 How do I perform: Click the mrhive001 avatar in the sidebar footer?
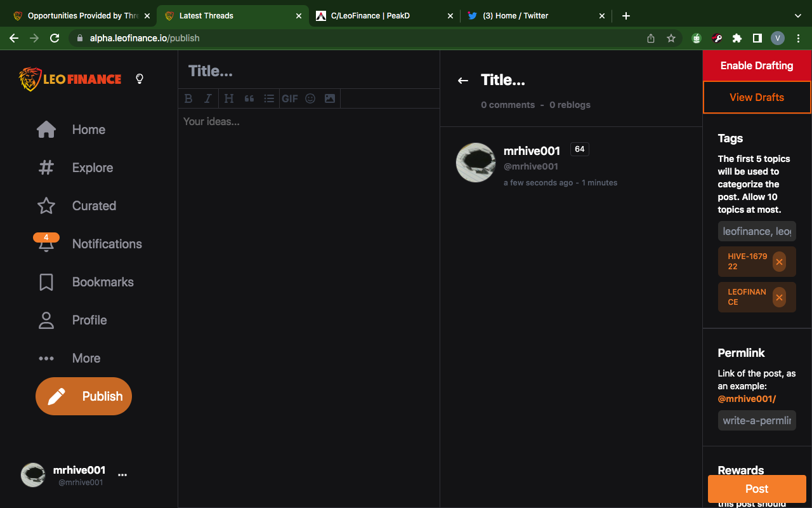pyautogui.click(x=33, y=475)
